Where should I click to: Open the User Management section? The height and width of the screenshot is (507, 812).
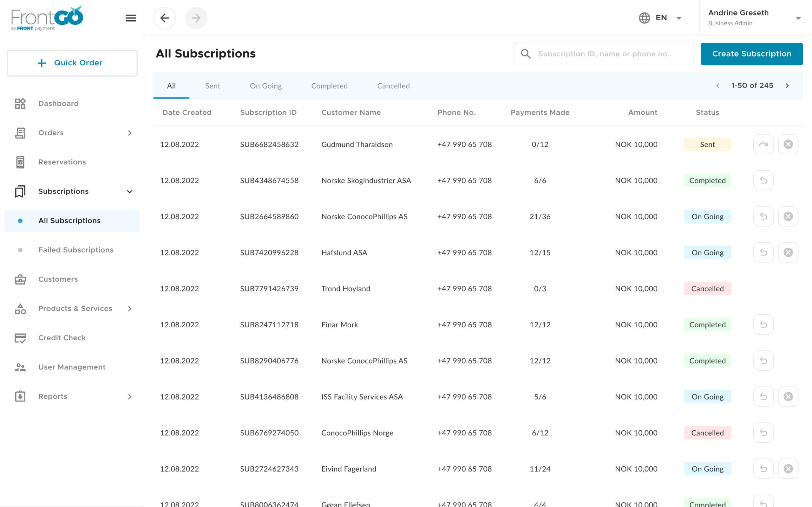(71, 367)
